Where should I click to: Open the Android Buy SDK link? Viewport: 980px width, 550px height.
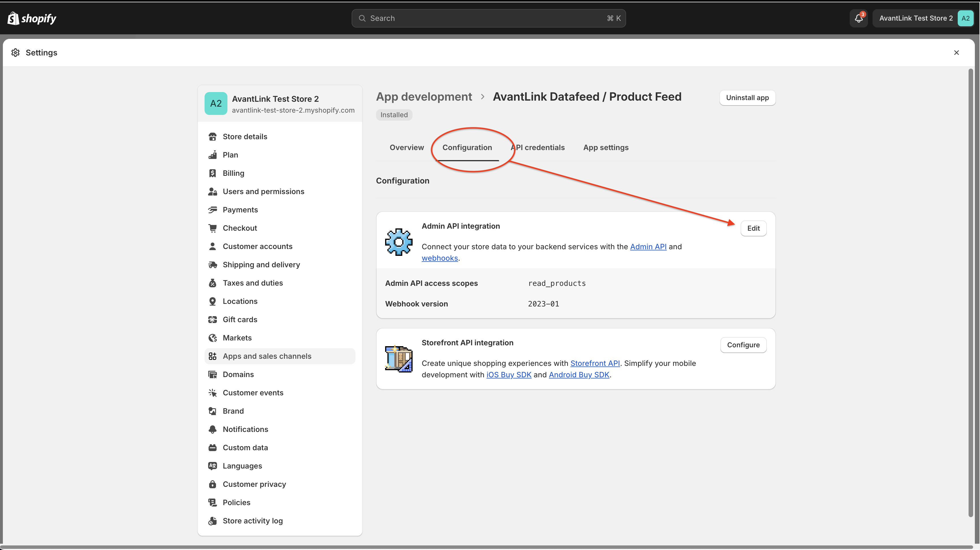click(579, 374)
